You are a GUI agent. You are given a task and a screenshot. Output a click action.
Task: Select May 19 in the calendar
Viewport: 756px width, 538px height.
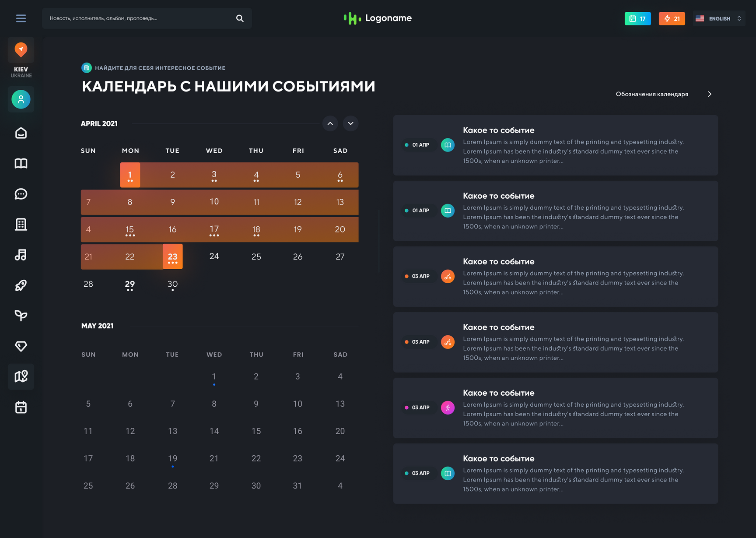point(173,458)
